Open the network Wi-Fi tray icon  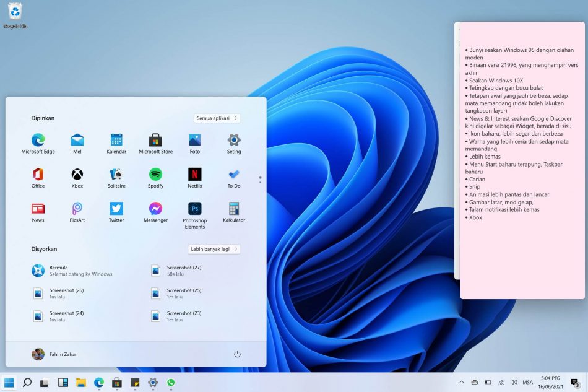click(x=501, y=382)
